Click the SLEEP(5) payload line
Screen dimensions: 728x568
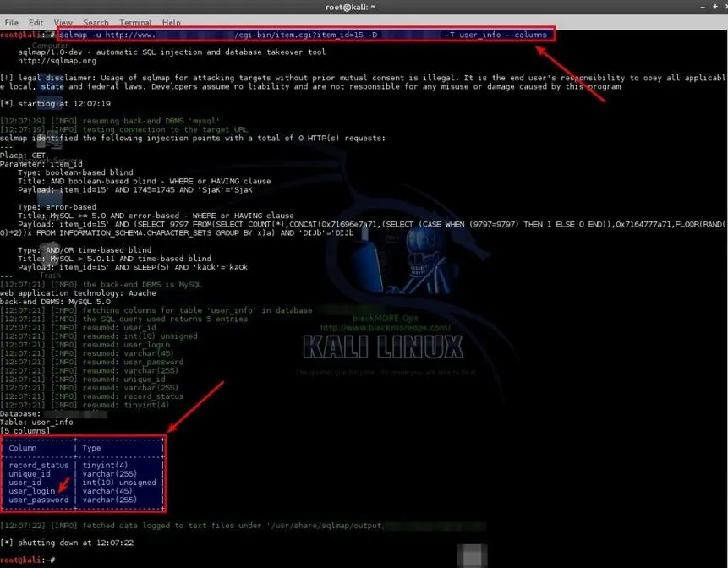point(133,267)
